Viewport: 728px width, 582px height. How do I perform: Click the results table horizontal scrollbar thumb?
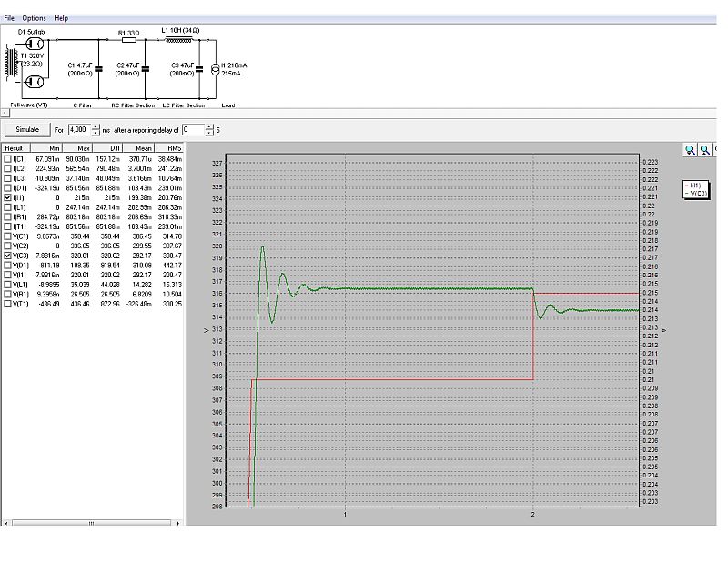(92, 523)
